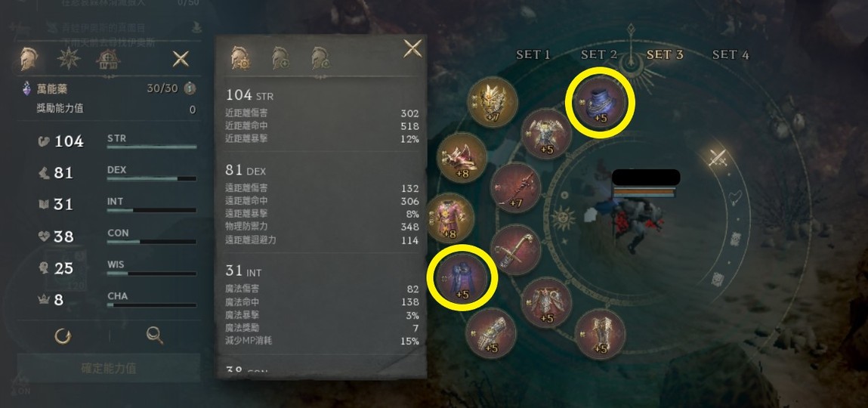Click the STR stat progress bar
This screenshot has height=408, width=868.
tap(152, 147)
